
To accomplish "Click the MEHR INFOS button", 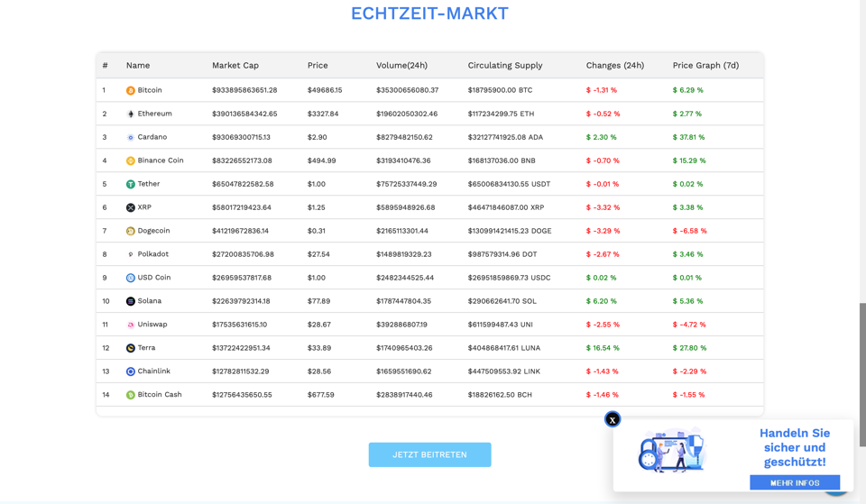I will pyautogui.click(x=795, y=482).
